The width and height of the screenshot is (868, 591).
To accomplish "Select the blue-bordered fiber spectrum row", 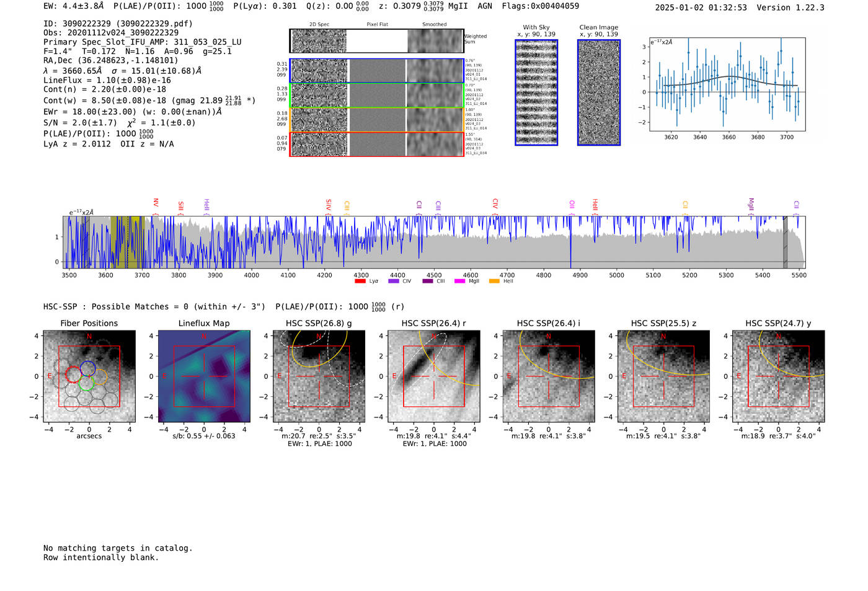I will click(376, 71).
